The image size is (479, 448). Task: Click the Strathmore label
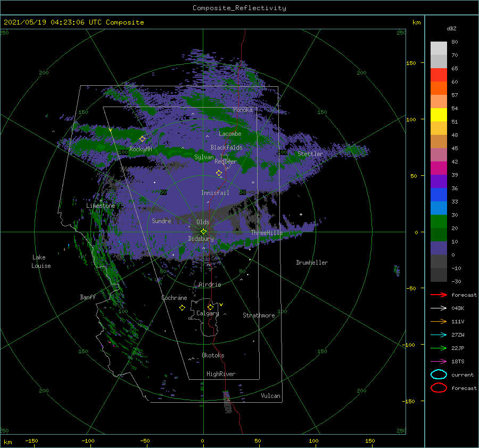click(259, 315)
